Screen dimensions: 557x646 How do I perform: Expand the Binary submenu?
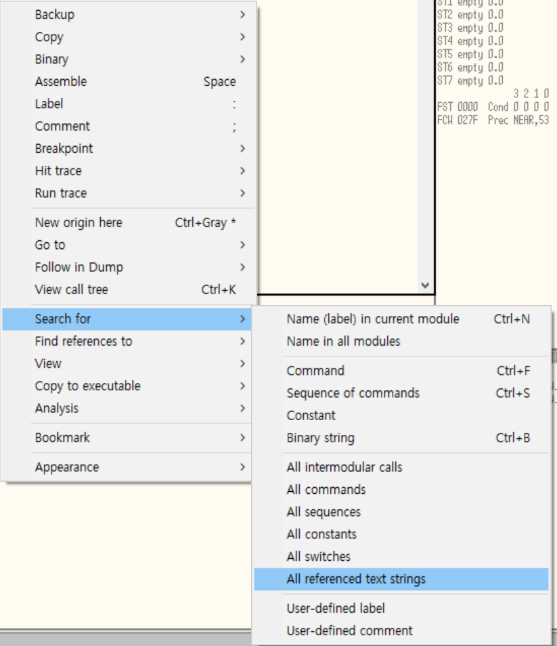tap(127, 59)
